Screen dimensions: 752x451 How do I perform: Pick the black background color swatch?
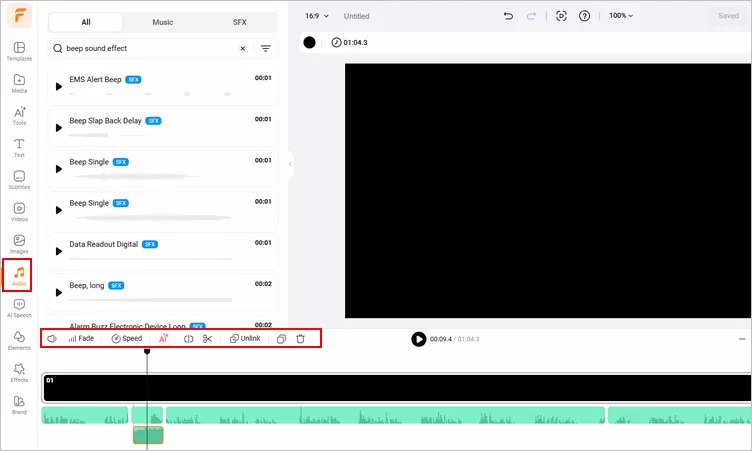point(309,42)
